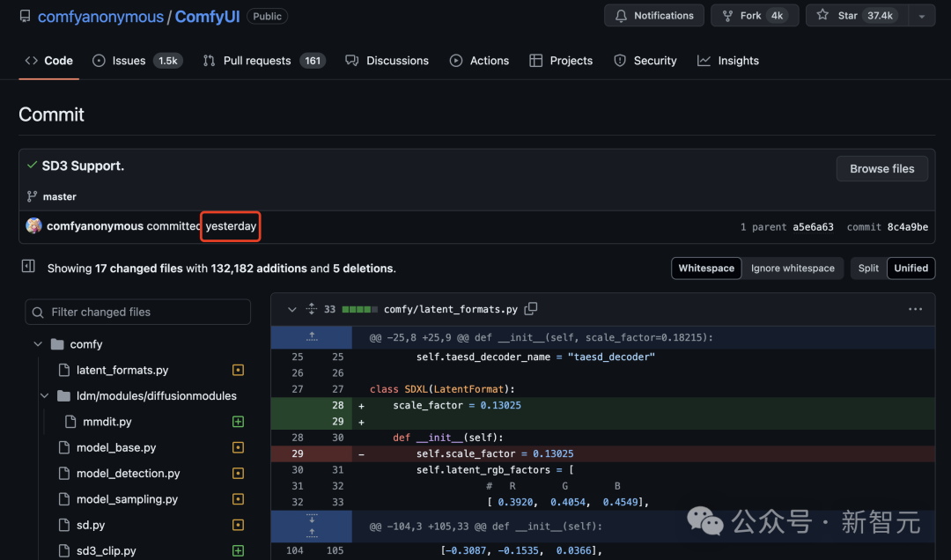Enable Ignore whitespace option

(792, 269)
